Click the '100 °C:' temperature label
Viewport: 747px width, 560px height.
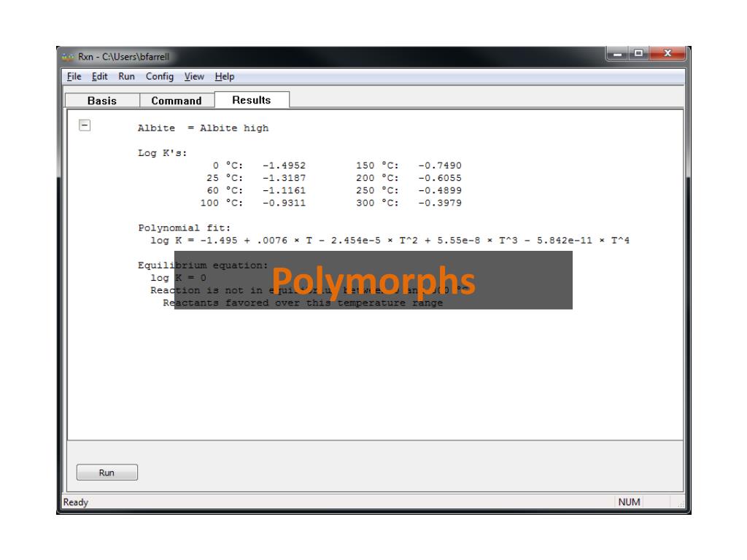click(x=222, y=203)
